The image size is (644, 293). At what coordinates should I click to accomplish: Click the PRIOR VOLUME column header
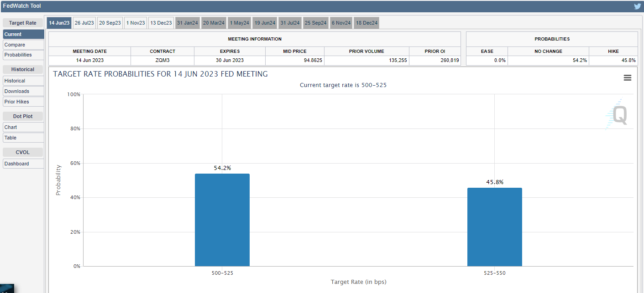coord(367,51)
